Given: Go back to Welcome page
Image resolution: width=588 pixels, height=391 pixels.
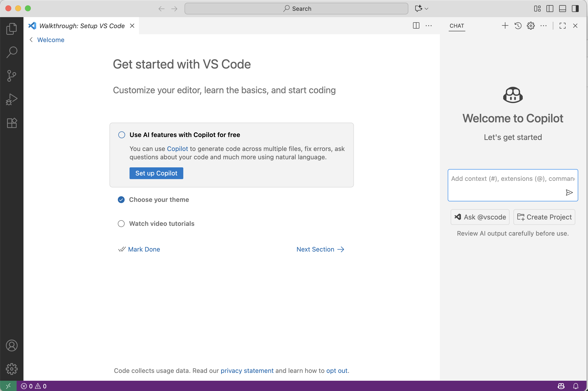Looking at the screenshot, I should point(51,40).
